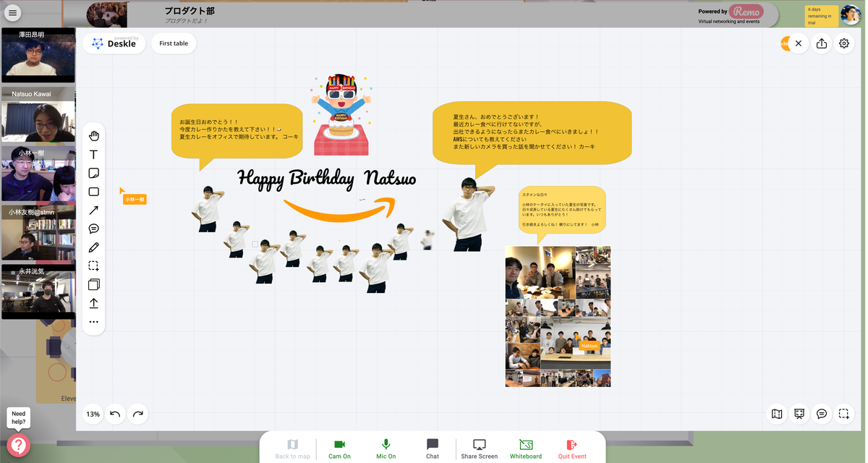Click the Deskle logo button
Screen dimensions: 868x463
[x=114, y=43]
